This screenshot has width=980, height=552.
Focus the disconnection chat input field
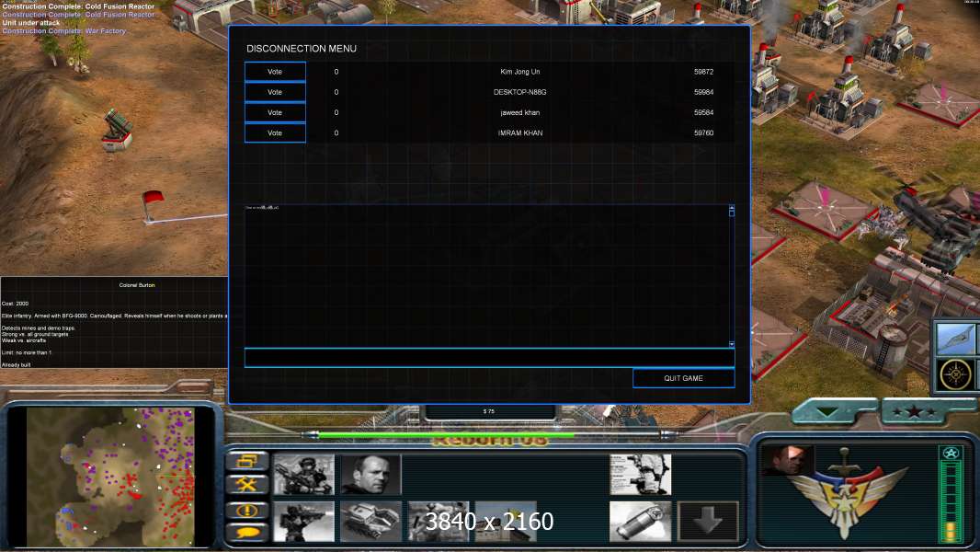tap(489, 358)
